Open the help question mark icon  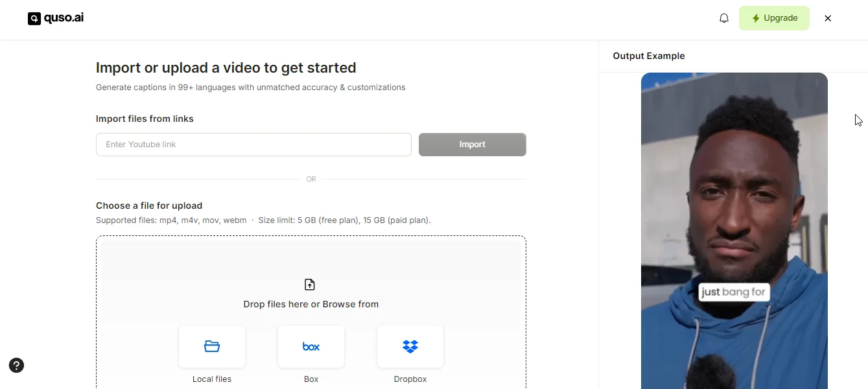pos(16,365)
